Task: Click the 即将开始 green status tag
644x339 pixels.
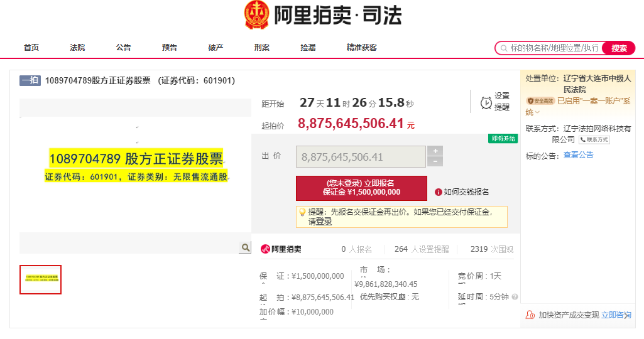Action: (503, 139)
